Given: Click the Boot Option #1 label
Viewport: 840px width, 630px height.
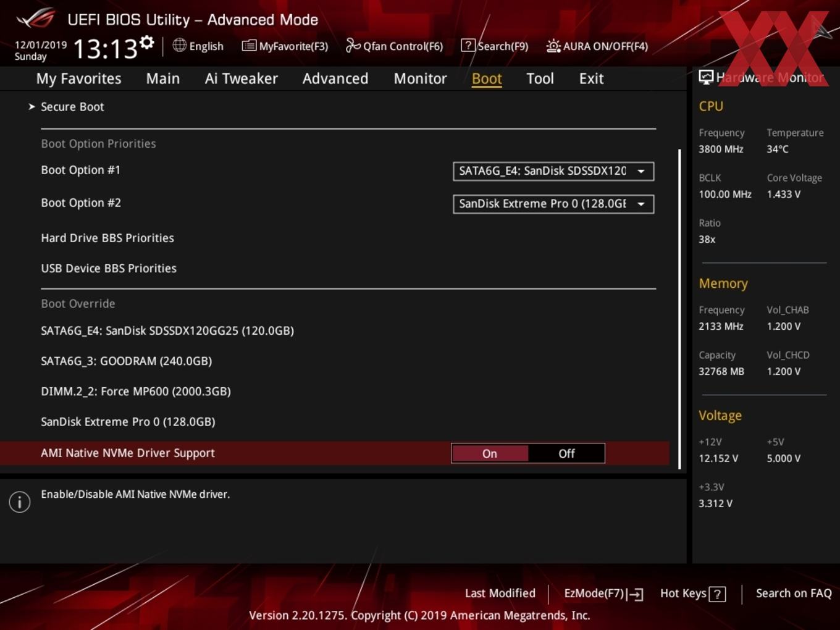Looking at the screenshot, I should 80,170.
